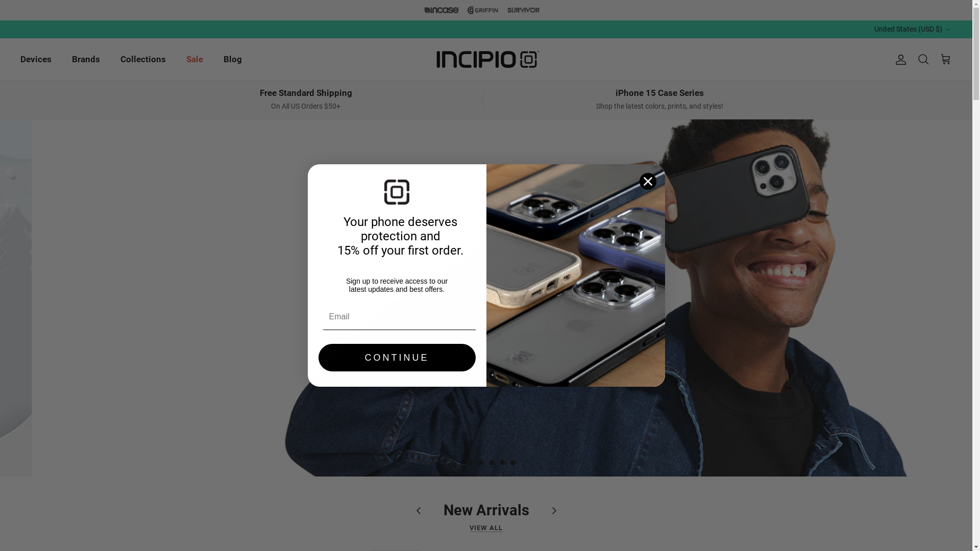
Task: Click the VIEW ALL link
Action: point(486,528)
